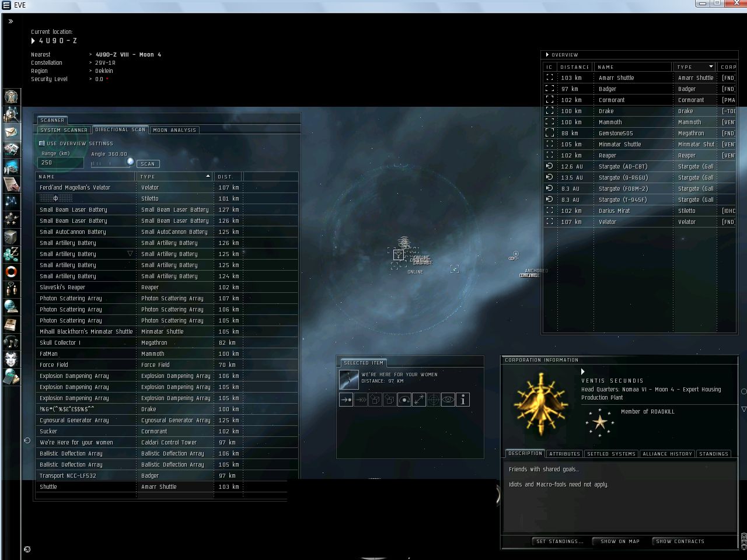This screenshot has height=560, width=747.
Task: Click the Dist column header in scanner
Action: point(228,176)
